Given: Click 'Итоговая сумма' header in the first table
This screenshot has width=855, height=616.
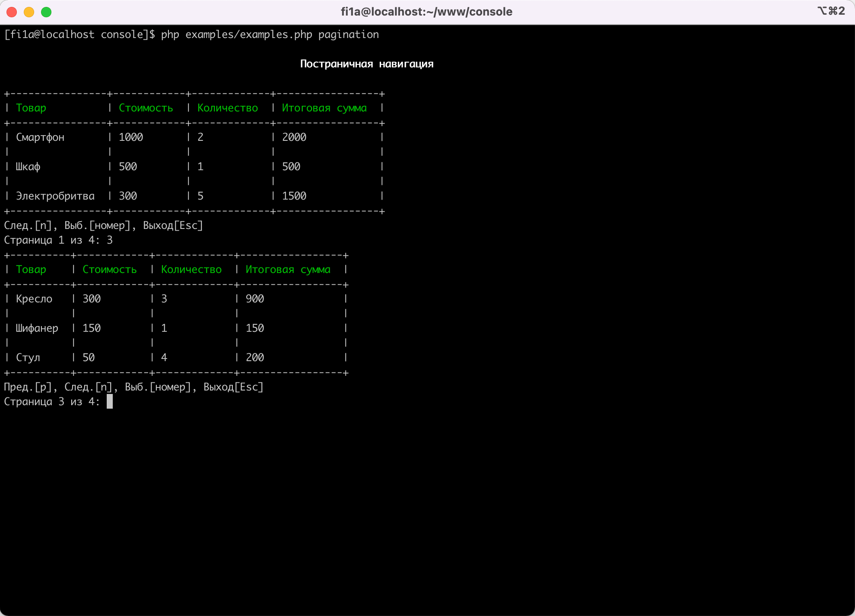Looking at the screenshot, I should point(324,108).
